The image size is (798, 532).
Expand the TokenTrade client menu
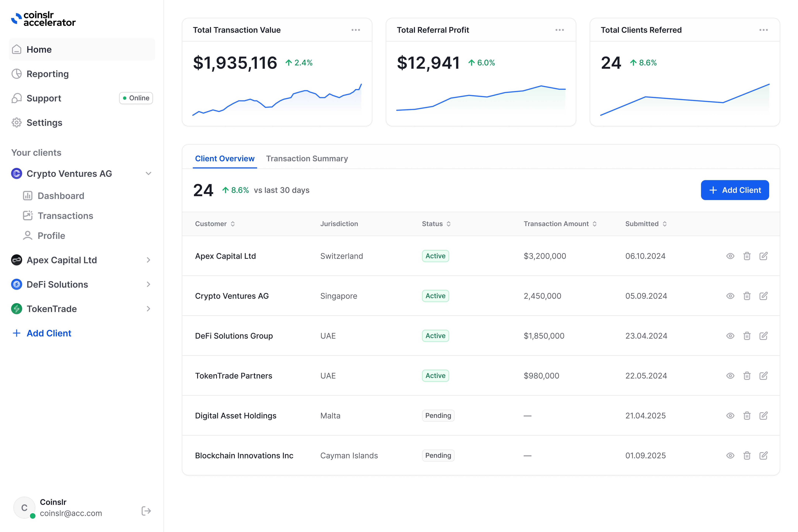tap(148, 309)
